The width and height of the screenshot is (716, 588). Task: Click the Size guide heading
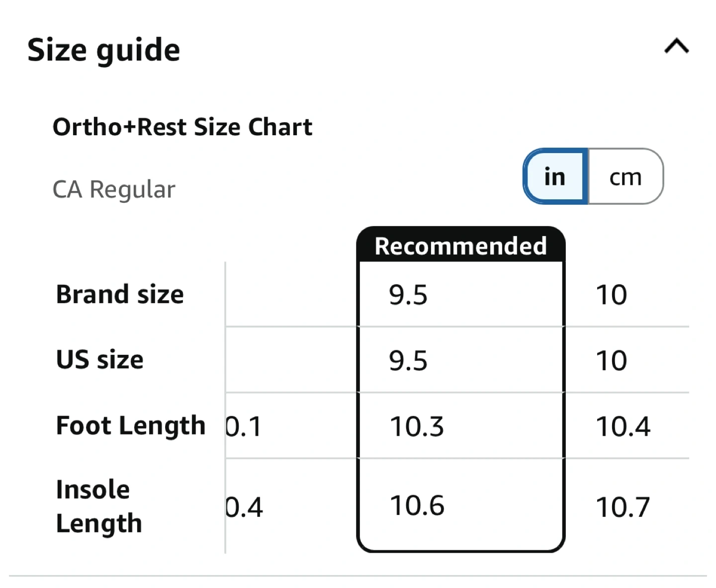(103, 50)
